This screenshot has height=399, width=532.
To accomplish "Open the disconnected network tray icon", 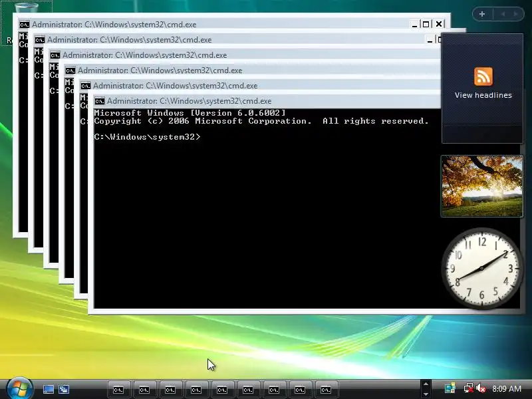I will [469, 388].
